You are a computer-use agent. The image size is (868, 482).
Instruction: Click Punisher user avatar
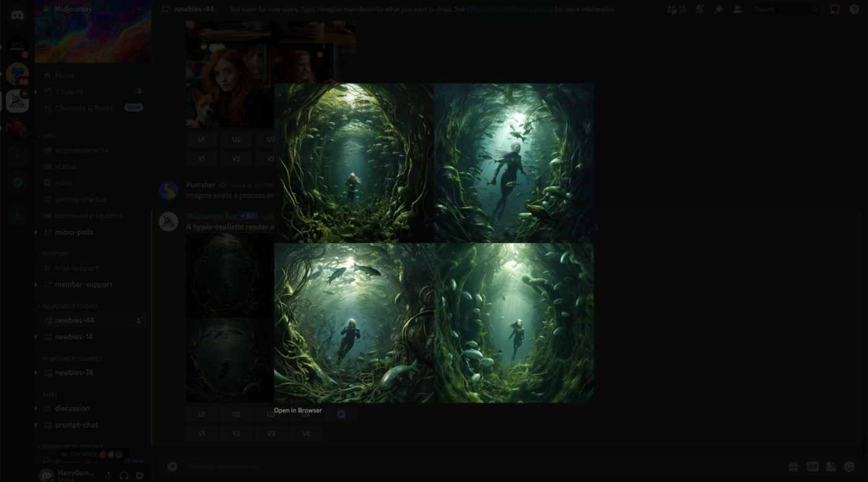(169, 190)
